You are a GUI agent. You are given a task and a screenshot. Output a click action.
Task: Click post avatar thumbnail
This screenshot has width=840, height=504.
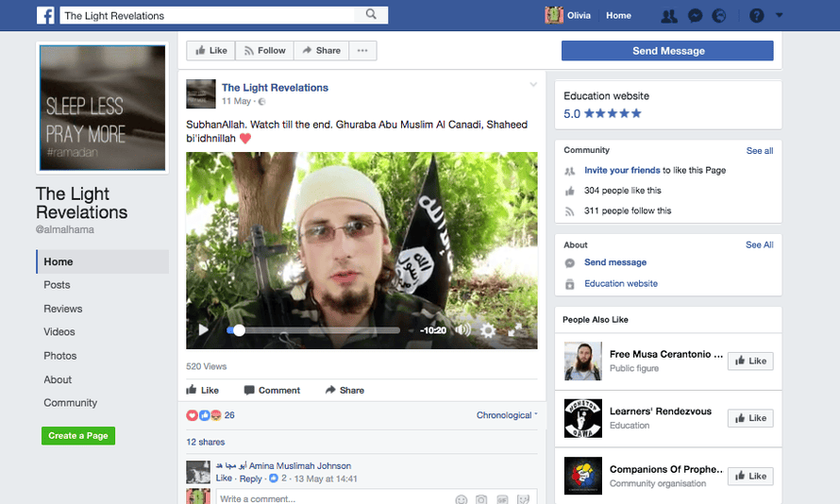pyautogui.click(x=201, y=93)
